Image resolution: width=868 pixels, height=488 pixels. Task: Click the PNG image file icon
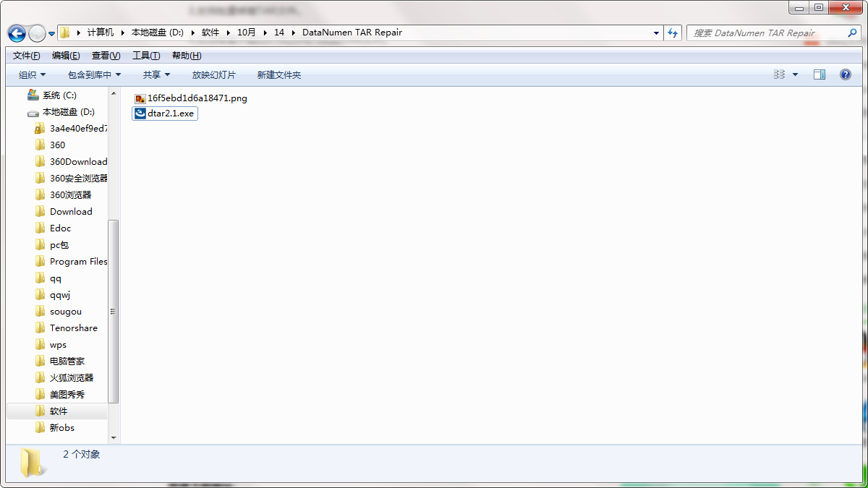click(140, 98)
